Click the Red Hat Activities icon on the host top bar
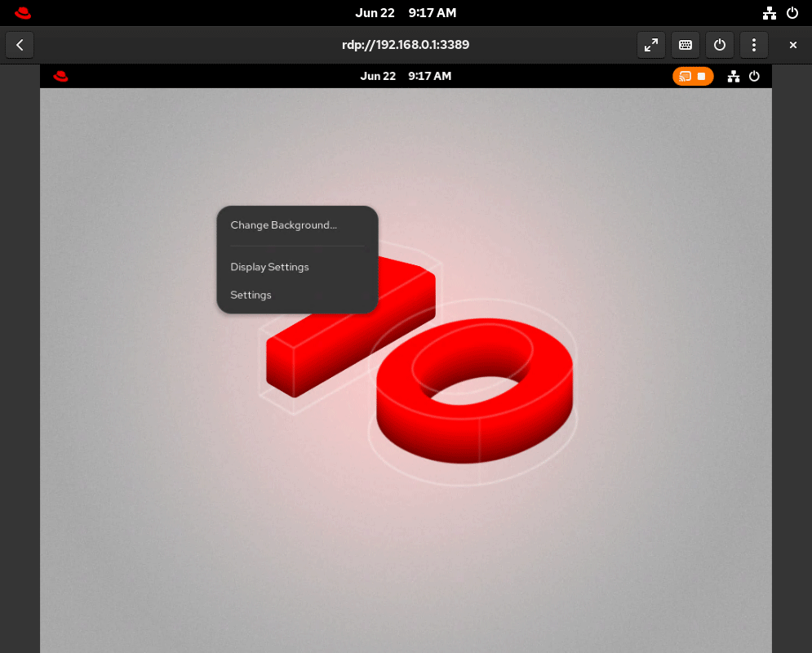The image size is (812, 653). 23,13
